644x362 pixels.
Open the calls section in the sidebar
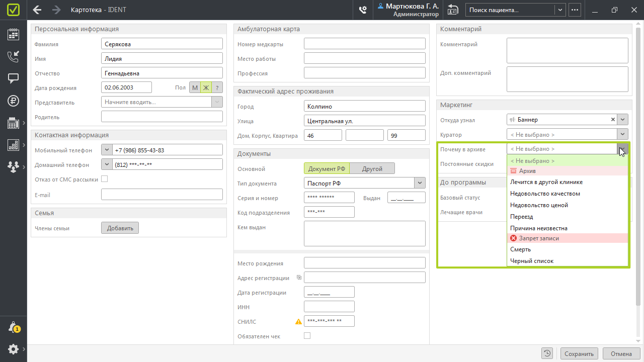pyautogui.click(x=13, y=56)
